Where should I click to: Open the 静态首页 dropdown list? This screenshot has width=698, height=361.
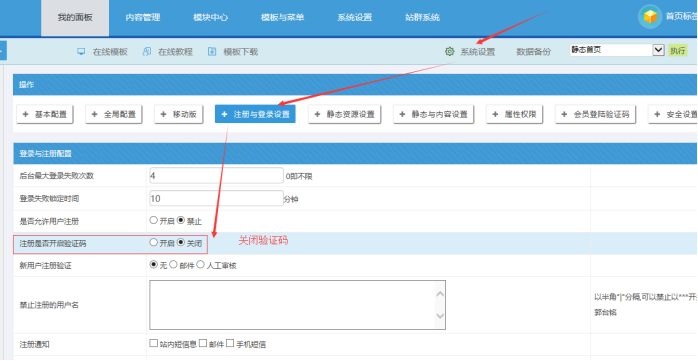[617, 50]
